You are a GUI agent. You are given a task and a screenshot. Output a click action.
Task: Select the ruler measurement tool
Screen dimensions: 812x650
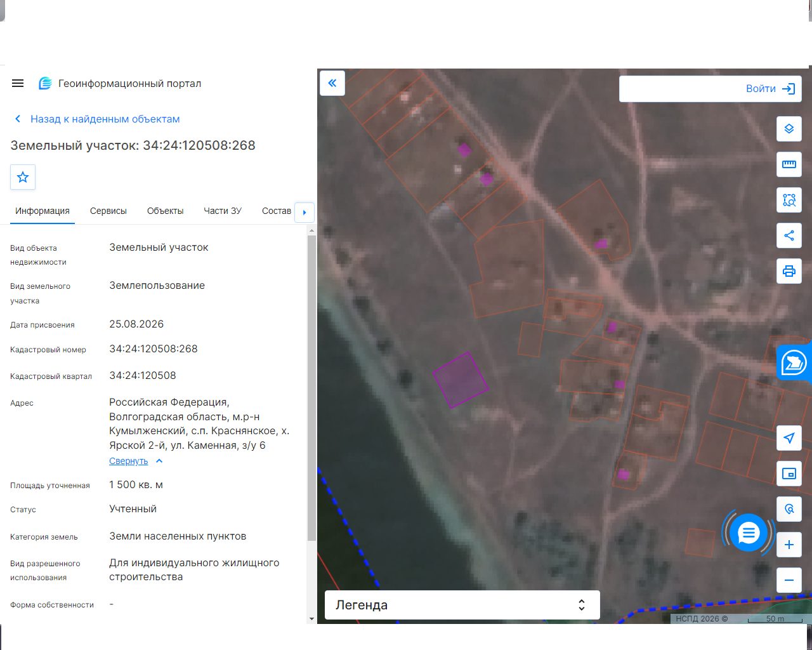coord(789,164)
